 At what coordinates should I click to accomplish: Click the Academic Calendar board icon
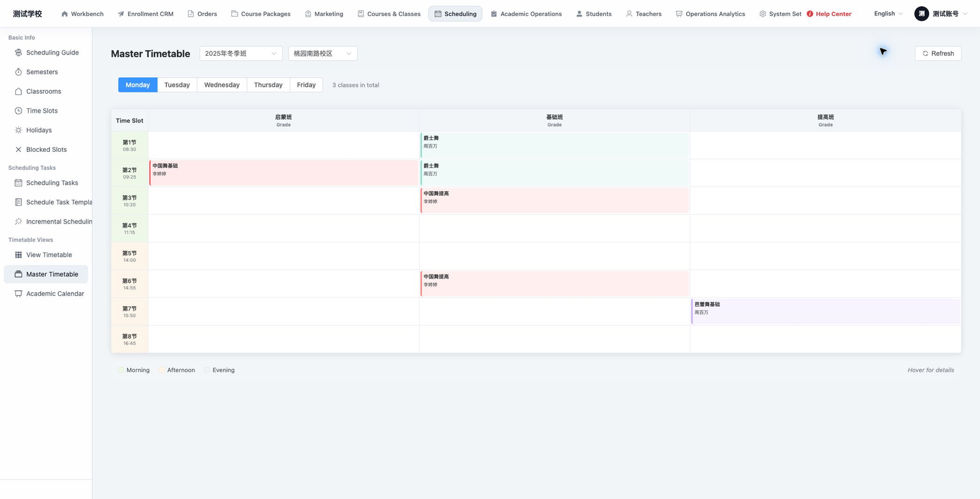[18, 294]
